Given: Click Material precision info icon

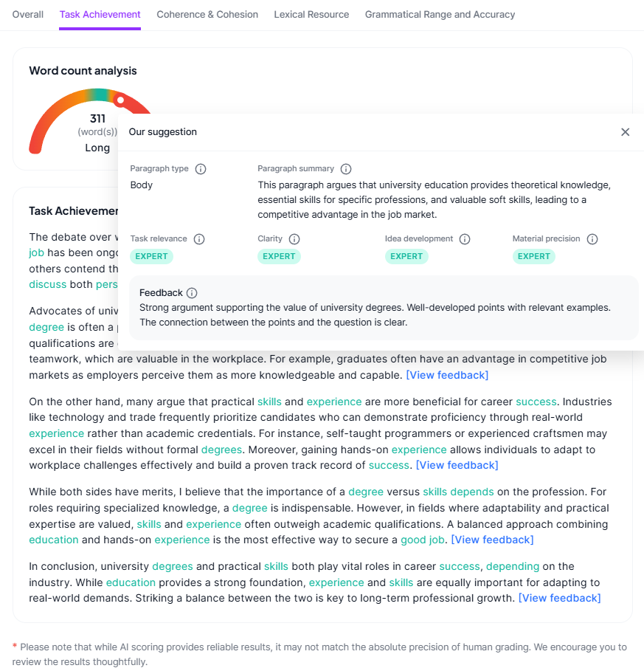Looking at the screenshot, I should tap(592, 239).
